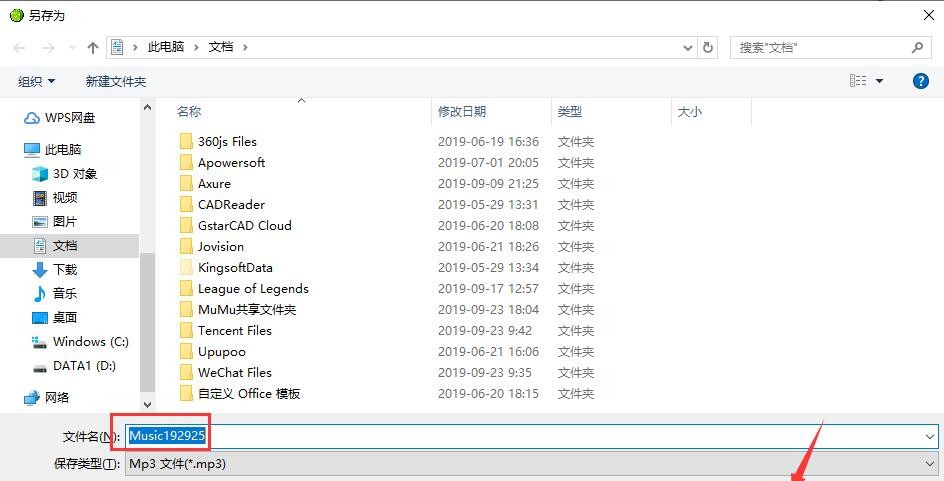This screenshot has width=944, height=481.
Task: Select the 自定义 Office 模板 folder
Action: click(249, 394)
